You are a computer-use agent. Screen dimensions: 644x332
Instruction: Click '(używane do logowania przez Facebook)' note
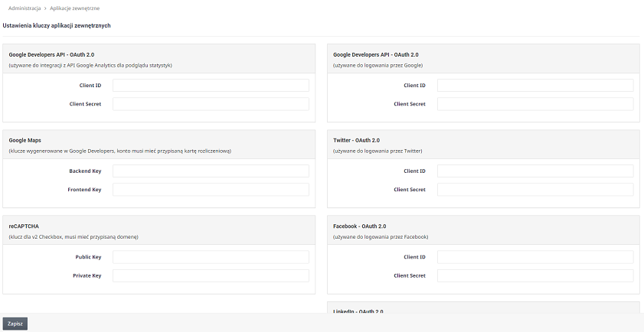pyautogui.click(x=381, y=237)
